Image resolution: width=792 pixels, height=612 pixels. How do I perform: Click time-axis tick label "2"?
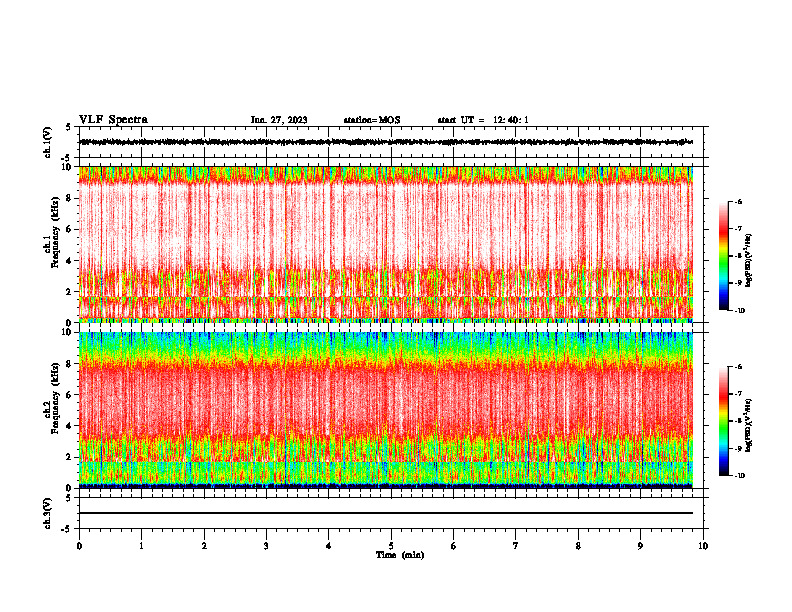(204, 546)
